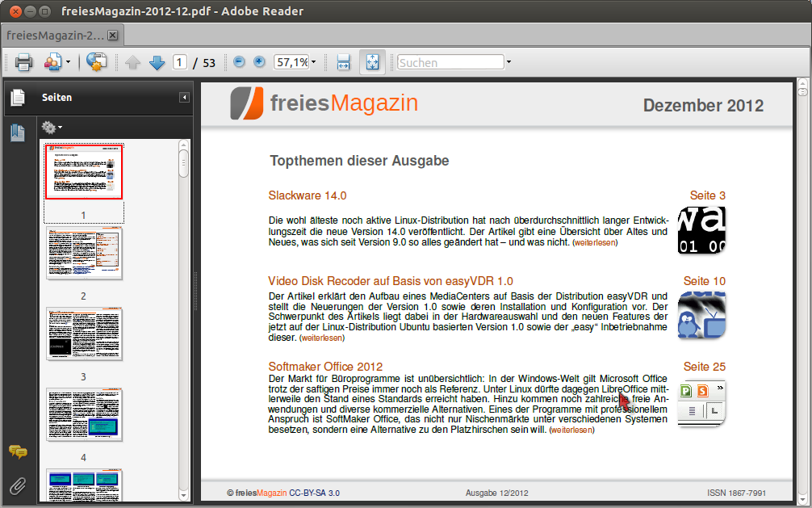Click the zoom in plus icon
The image size is (812, 508).
[259, 62]
